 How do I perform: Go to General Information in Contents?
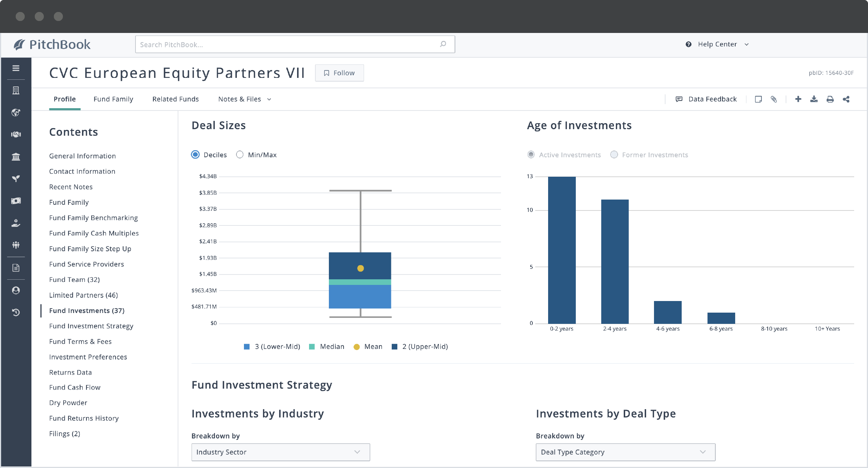pos(82,156)
